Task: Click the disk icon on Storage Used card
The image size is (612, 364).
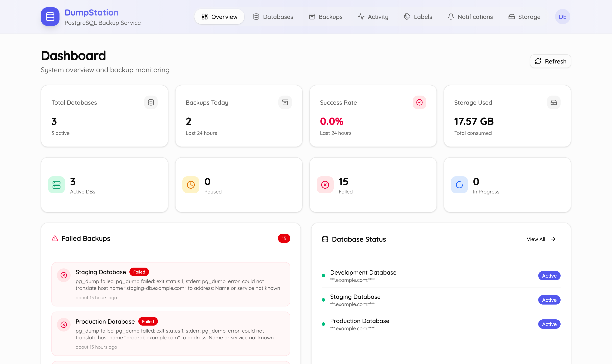Action: pyautogui.click(x=554, y=102)
